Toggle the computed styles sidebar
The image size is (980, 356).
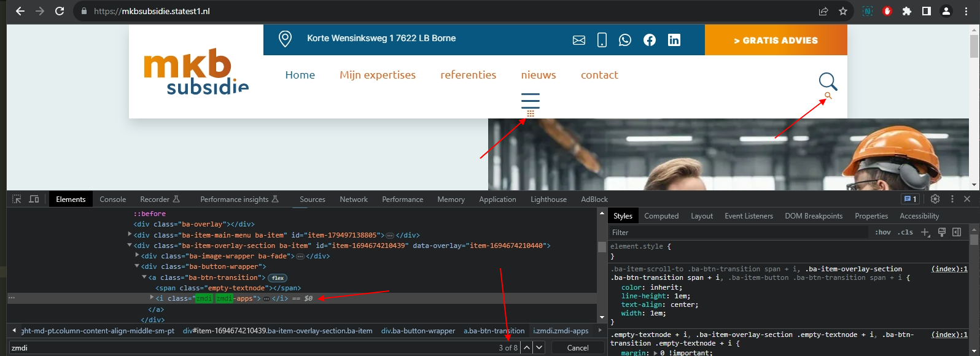point(957,232)
